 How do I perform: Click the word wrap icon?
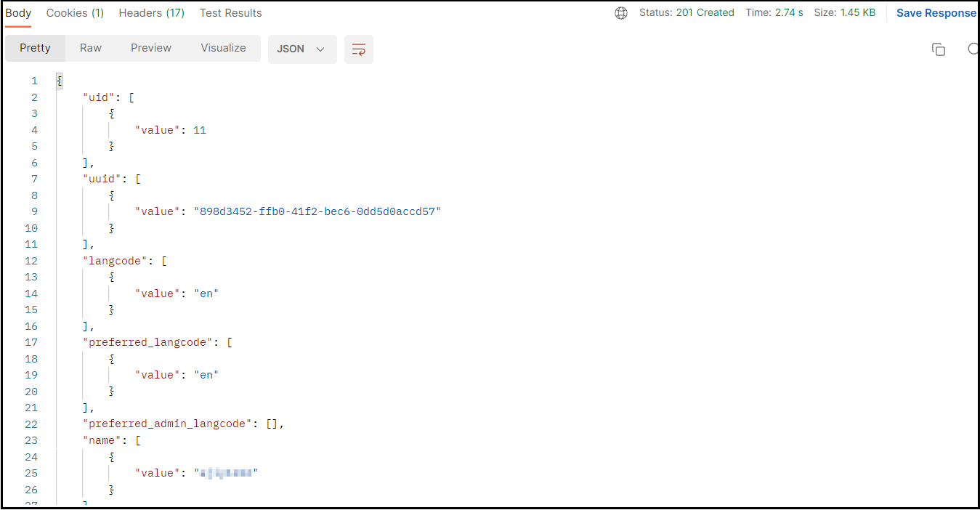(358, 49)
